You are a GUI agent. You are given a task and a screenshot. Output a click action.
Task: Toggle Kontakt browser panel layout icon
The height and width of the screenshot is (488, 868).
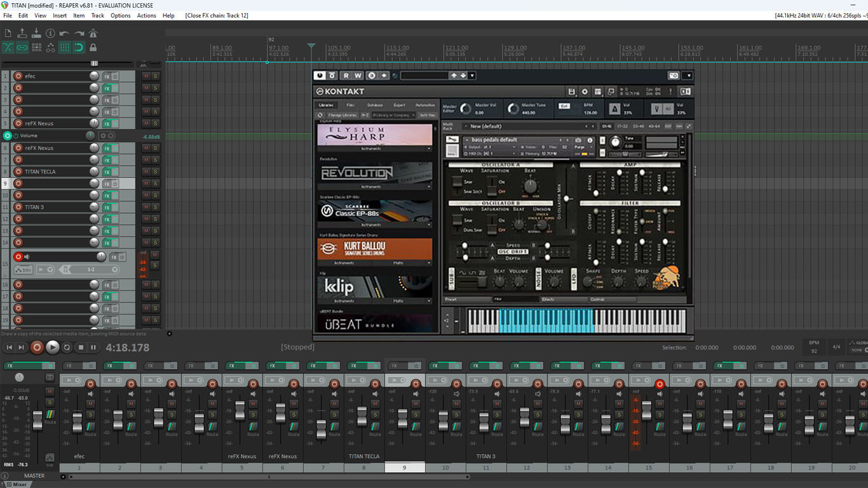[x=598, y=91]
